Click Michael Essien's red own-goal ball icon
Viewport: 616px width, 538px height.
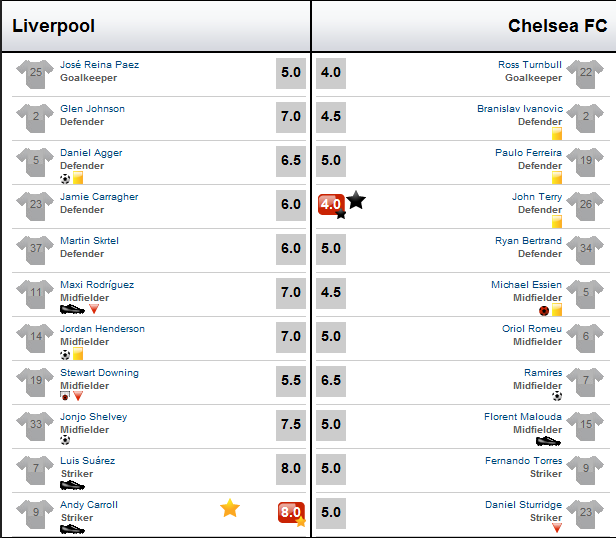click(544, 311)
